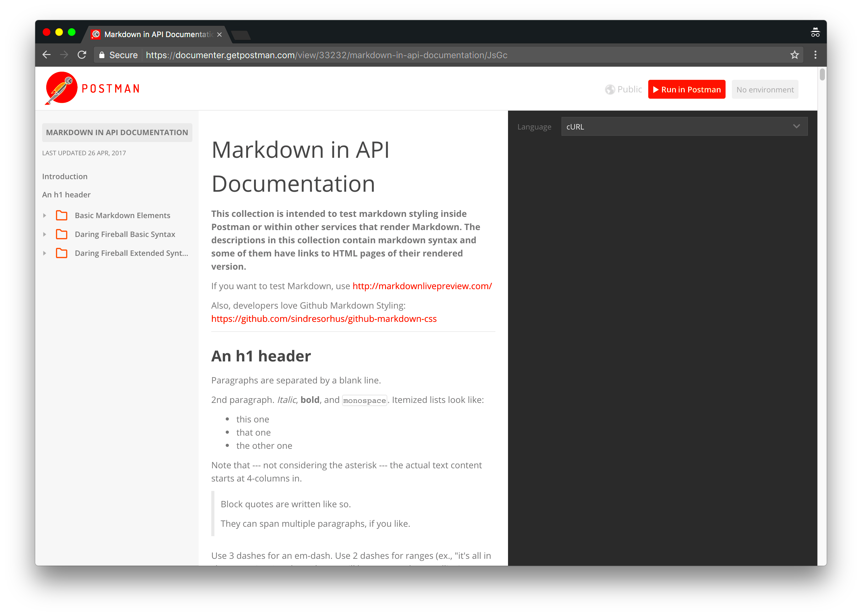Screen dimensions: 862x616
Task: Click the Secure label in address bar
Action: [x=123, y=55]
